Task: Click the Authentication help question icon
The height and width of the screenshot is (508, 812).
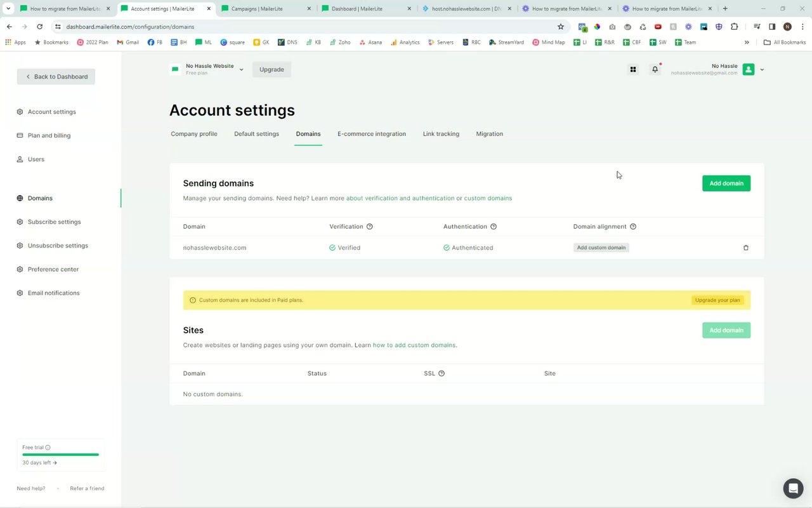Action: point(494,227)
